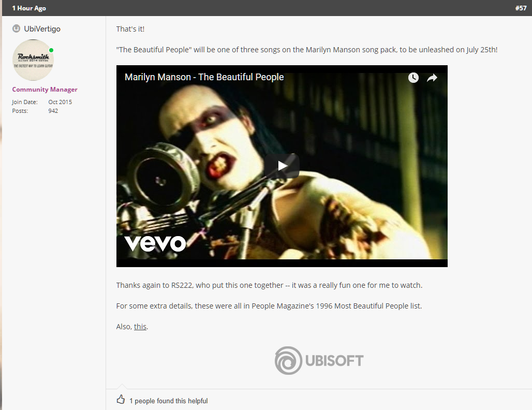
Task: Click the '1 Hour Ago' timestamp
Action: pyautogui.click(x=29, y=8)
